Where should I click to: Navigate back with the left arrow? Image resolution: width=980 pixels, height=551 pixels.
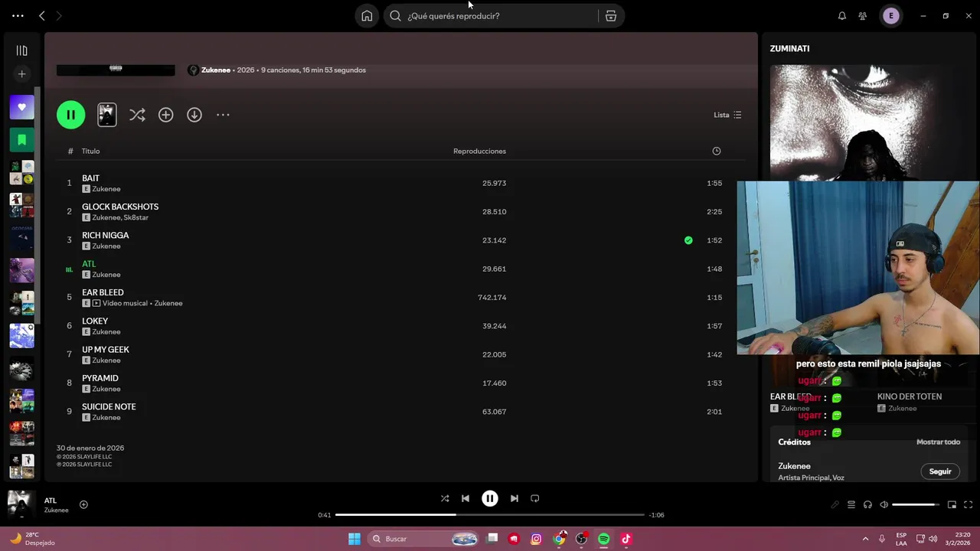(x=42, y=15)
